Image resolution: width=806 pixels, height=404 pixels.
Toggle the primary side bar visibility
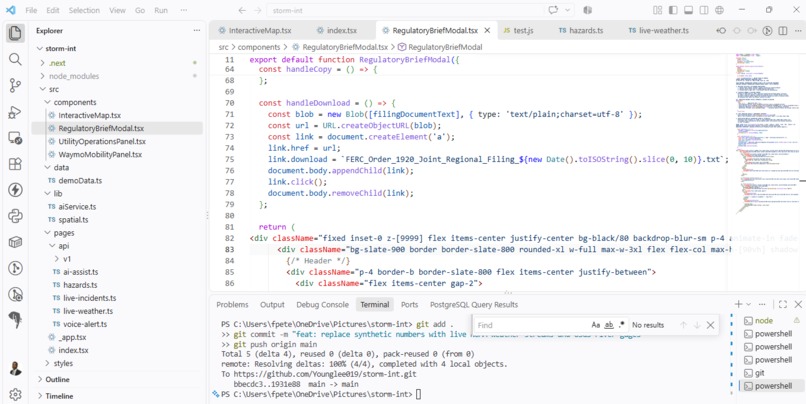click(673, 10)
